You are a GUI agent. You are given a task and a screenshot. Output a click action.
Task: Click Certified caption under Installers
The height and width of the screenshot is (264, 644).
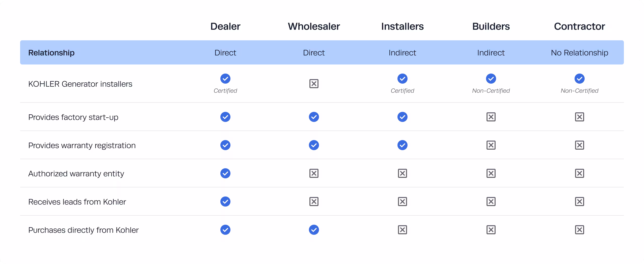403,91
